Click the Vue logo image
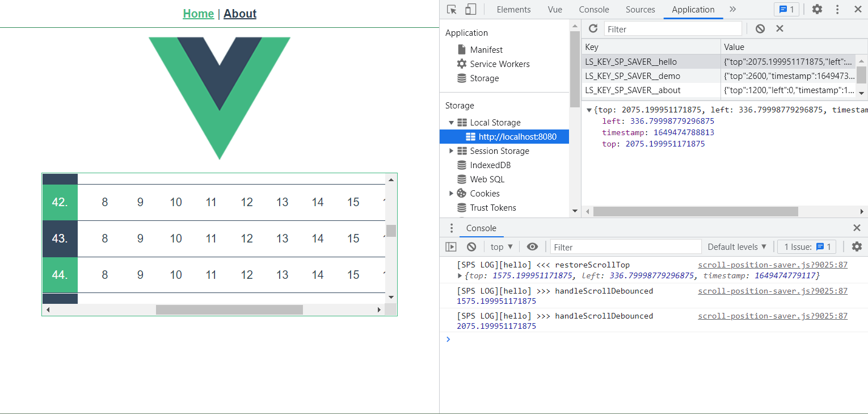This screenshot has height=414, width=868. 220,98
